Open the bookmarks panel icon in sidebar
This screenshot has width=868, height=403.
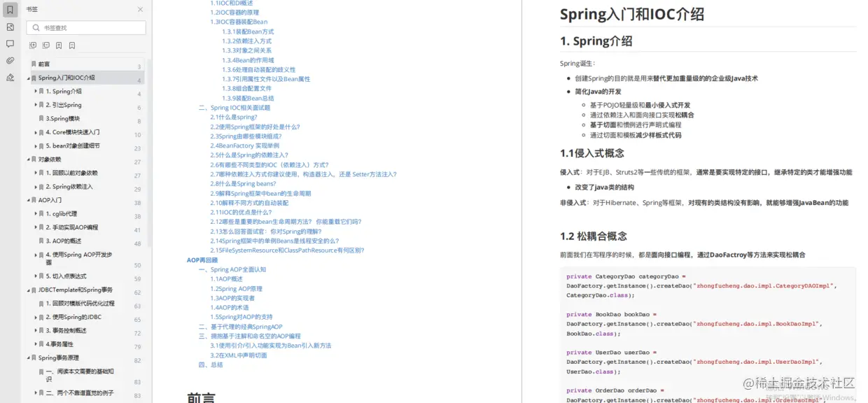pyautogui.click(x=10, y=10)
